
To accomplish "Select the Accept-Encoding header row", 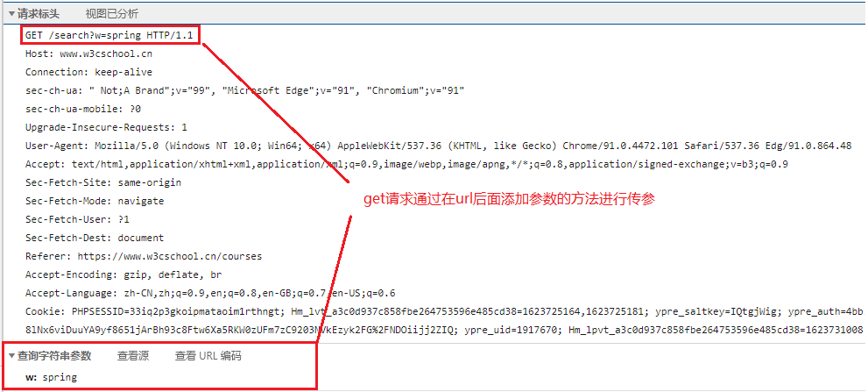I will [x=124, y=274].
